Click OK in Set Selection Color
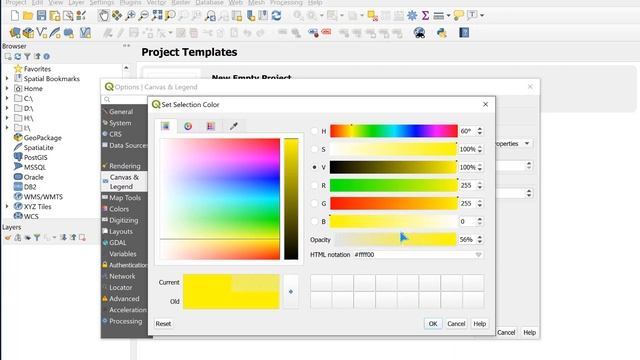The image size is (640, 360). pyautogui.click(x=433, y=324)
